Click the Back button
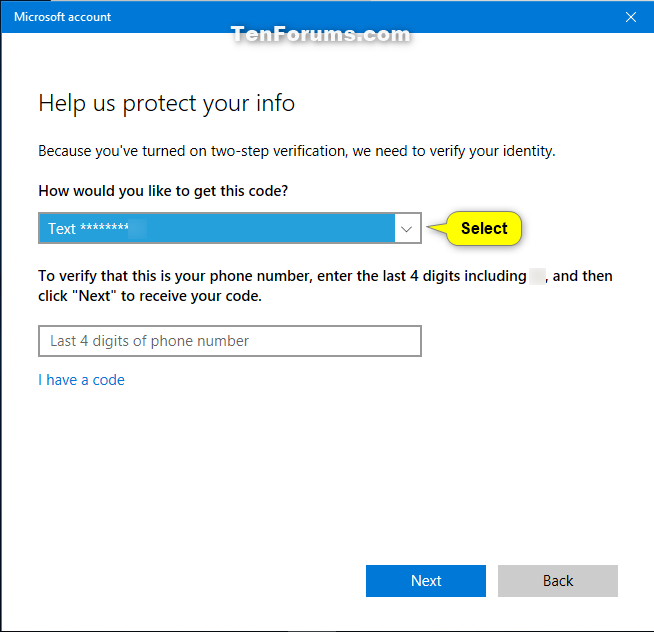 pos(558,581)
